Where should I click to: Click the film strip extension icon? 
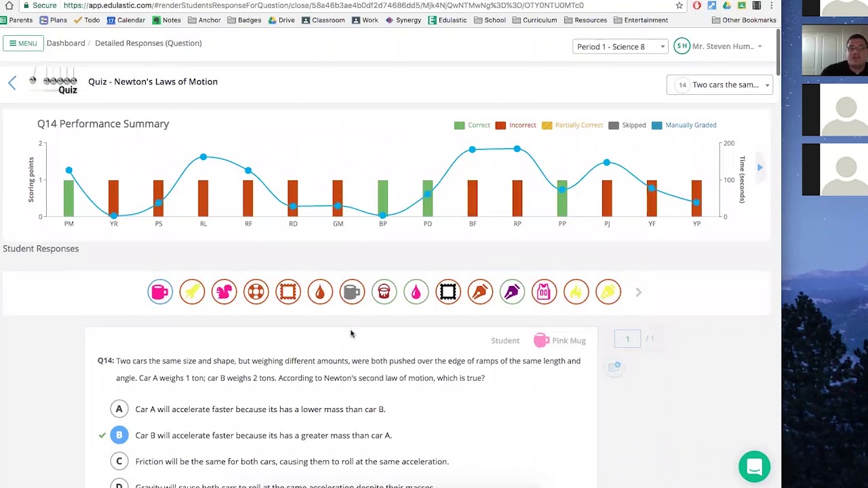tap(756, 5)
